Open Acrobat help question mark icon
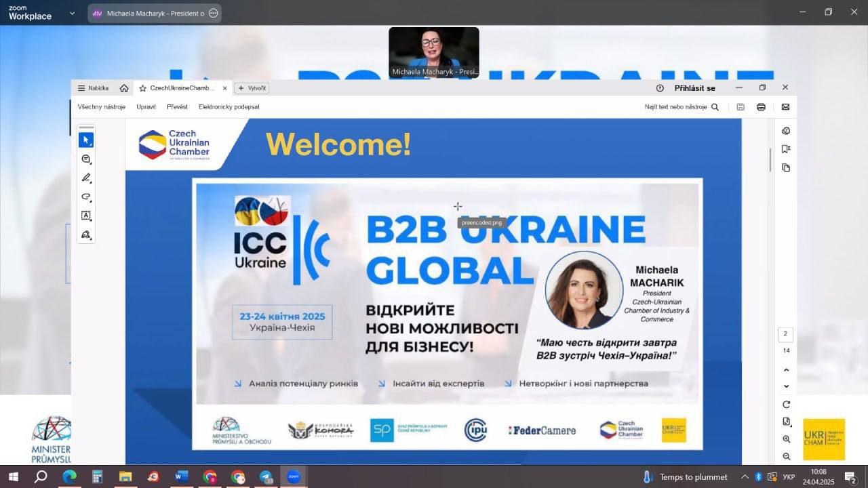This screenshot has width=868, height=488. click(660, 88)
